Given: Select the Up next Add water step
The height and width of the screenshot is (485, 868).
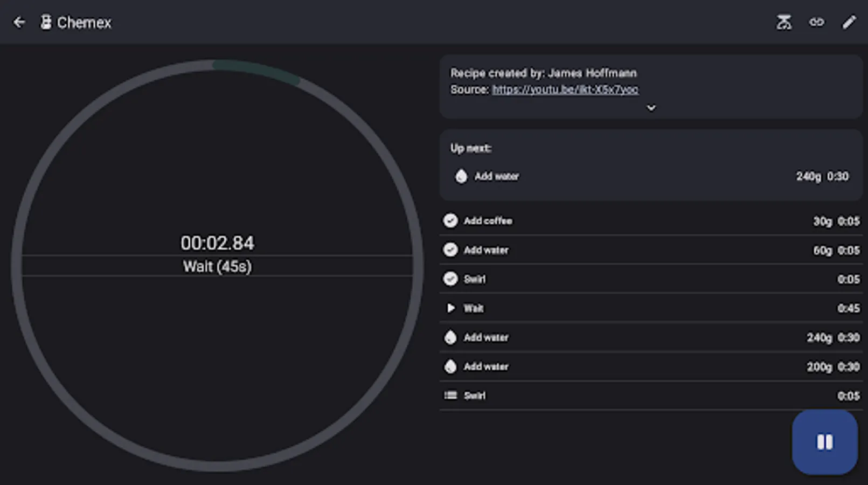Looking at the screenshot, I should click(651, 176).
